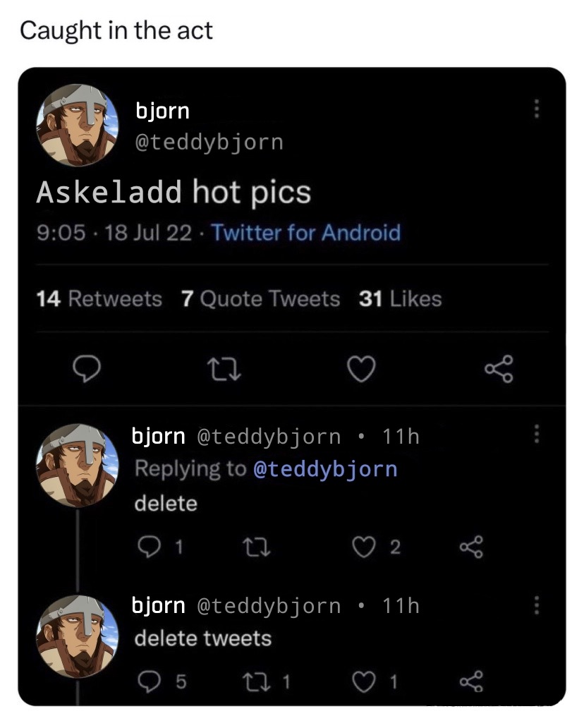Open the 7 Quote Tweets list
This screenshot has height=728, width=584.
[260, 299]
